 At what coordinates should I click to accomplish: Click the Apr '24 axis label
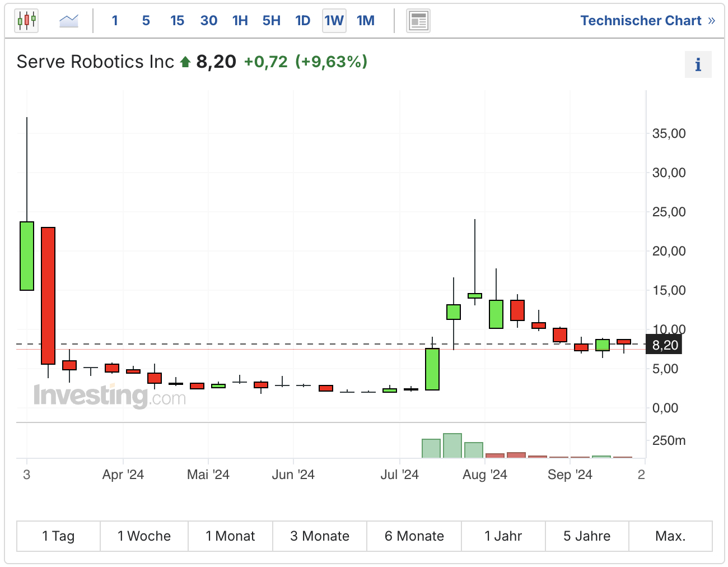tap(123, 475)
